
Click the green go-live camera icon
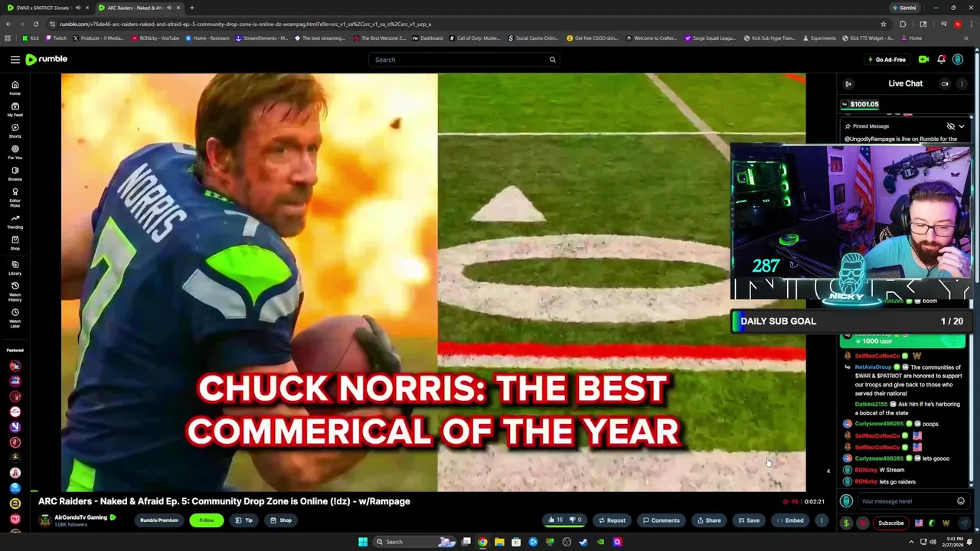pyautogui.click(x=923, y=60)
